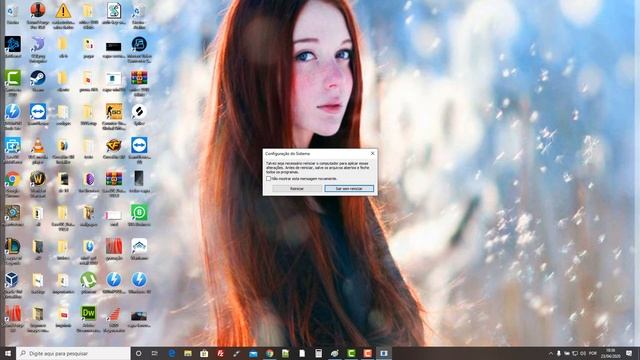
Task: Open Calculator on taskbar
Action: click(x=318, y=353)
